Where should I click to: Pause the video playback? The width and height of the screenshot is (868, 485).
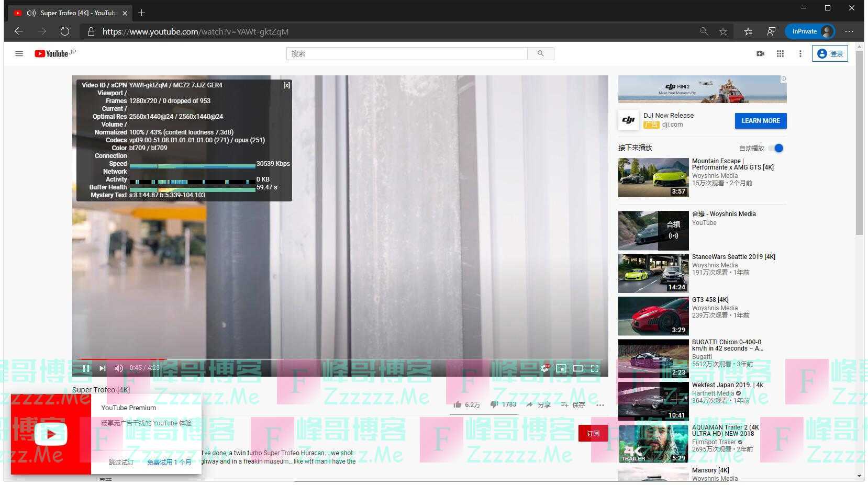[x=86, y=368]
